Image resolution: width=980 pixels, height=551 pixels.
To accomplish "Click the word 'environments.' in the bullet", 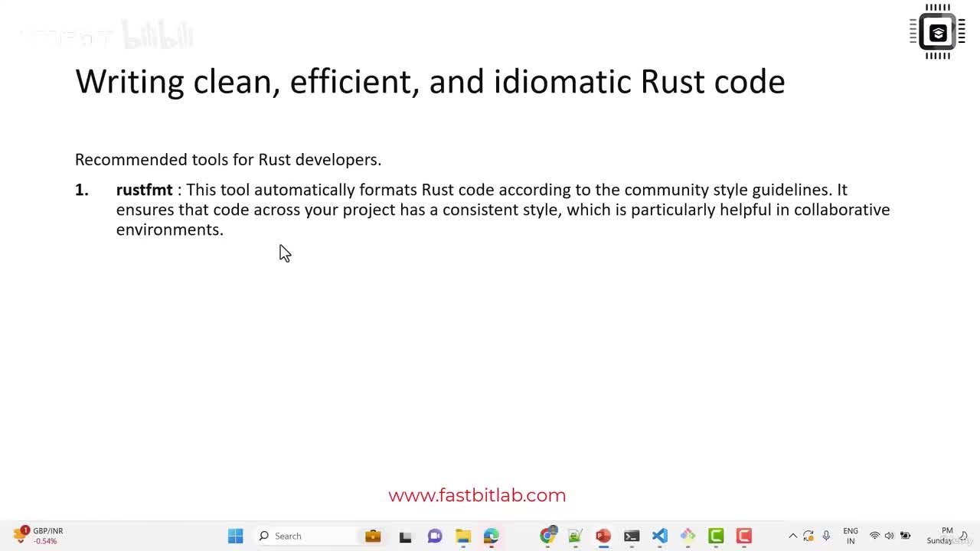I will (170, 230).
